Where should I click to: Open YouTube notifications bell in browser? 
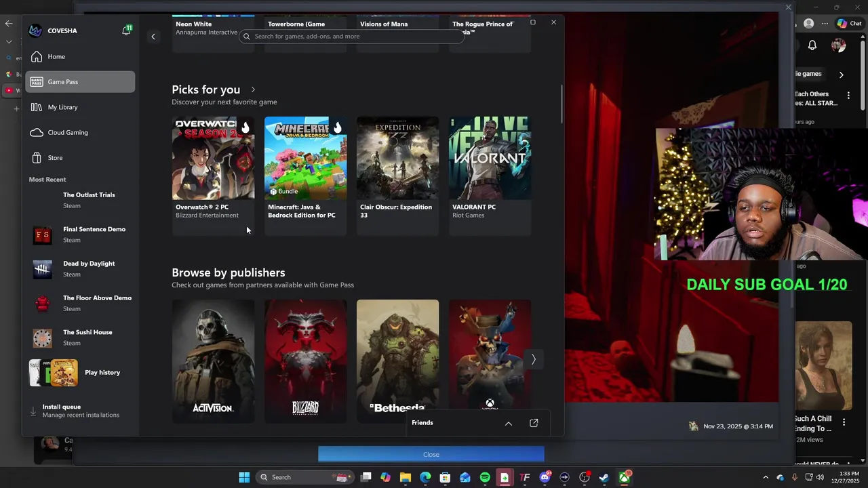[812, 45]
